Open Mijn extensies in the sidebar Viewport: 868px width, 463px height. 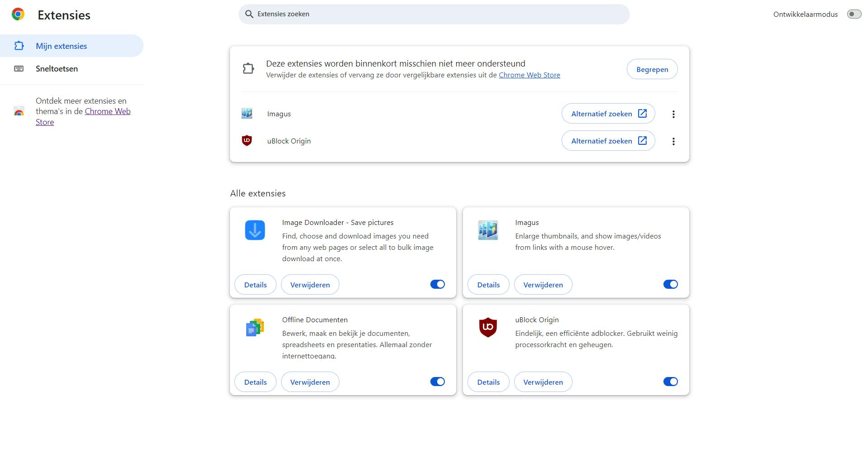click(61, 46)
